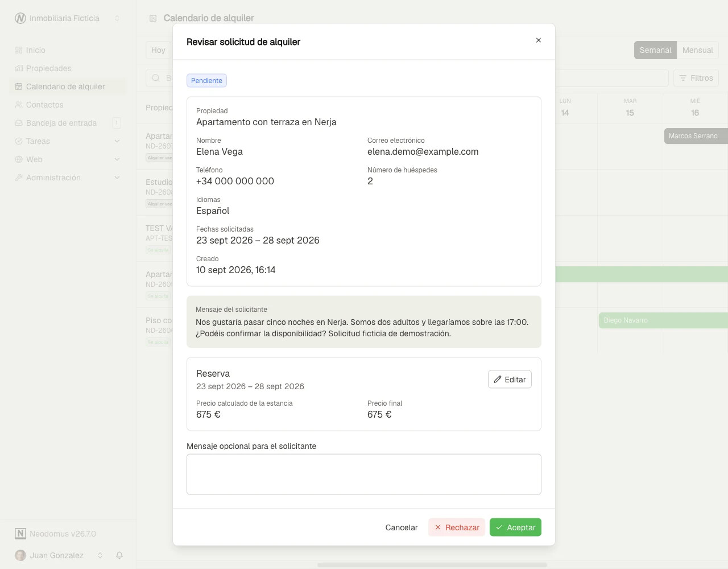The height and width of the screenshot is (569, 728).
Task: Click the search magnifier icon
Action: [156, 78]
